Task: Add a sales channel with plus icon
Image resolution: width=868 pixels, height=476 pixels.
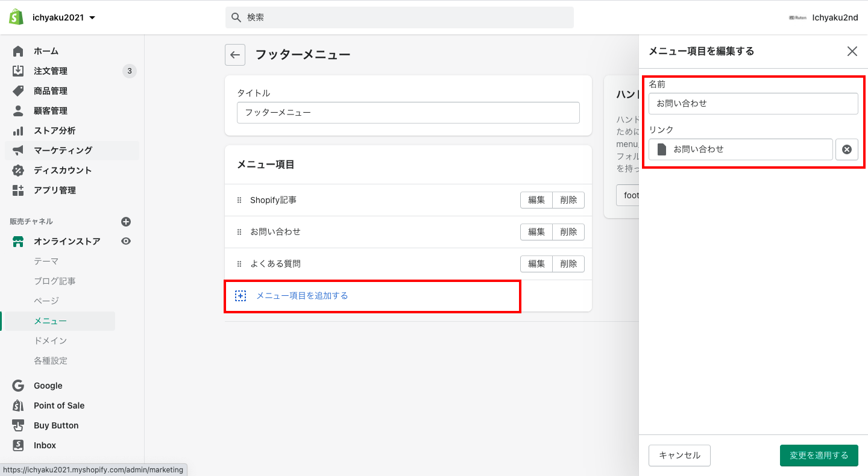Action: (x=126, y=222)
